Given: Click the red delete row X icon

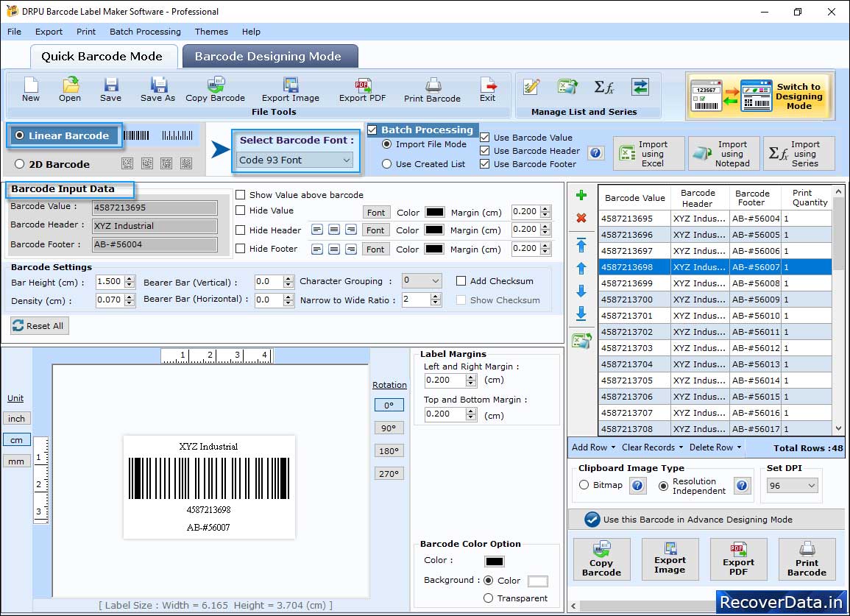Looking at the screenshot, I should coord(581,218).
